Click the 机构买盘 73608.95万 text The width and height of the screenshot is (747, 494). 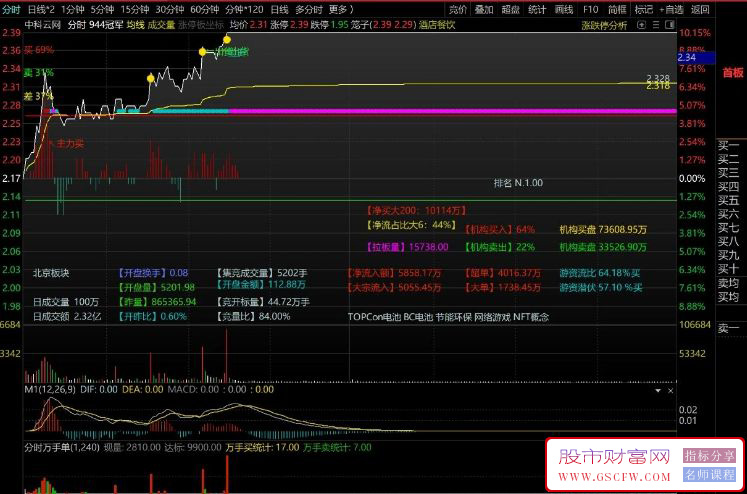(x=603, y=230)
